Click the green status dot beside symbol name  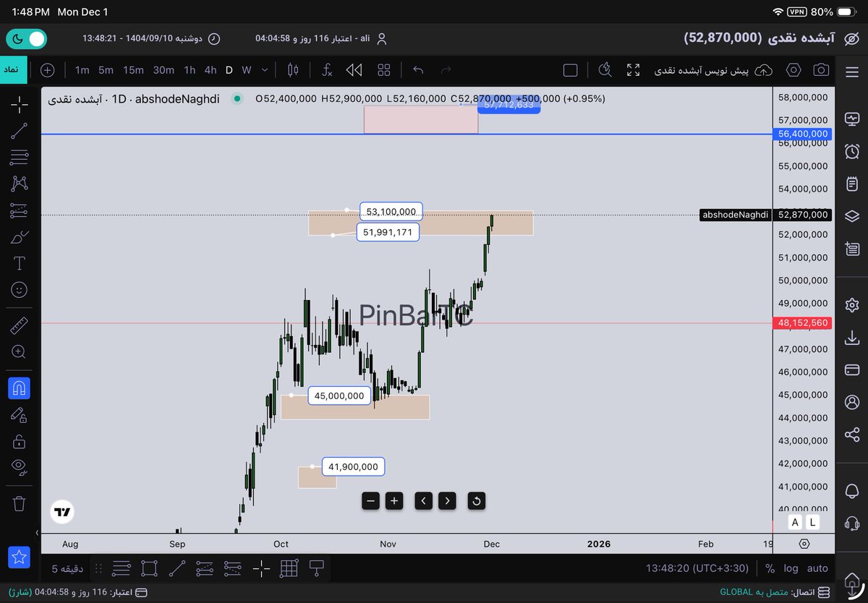pos(236,99)
